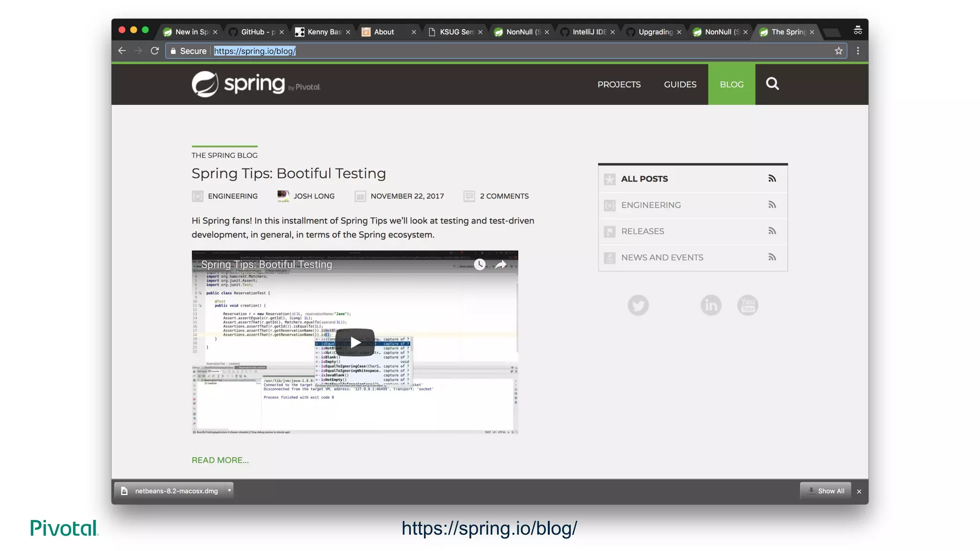The height and width of the screenshot is (551, 980).
Task: Click 2 COMMENTS link
Action: pos(504,196)
